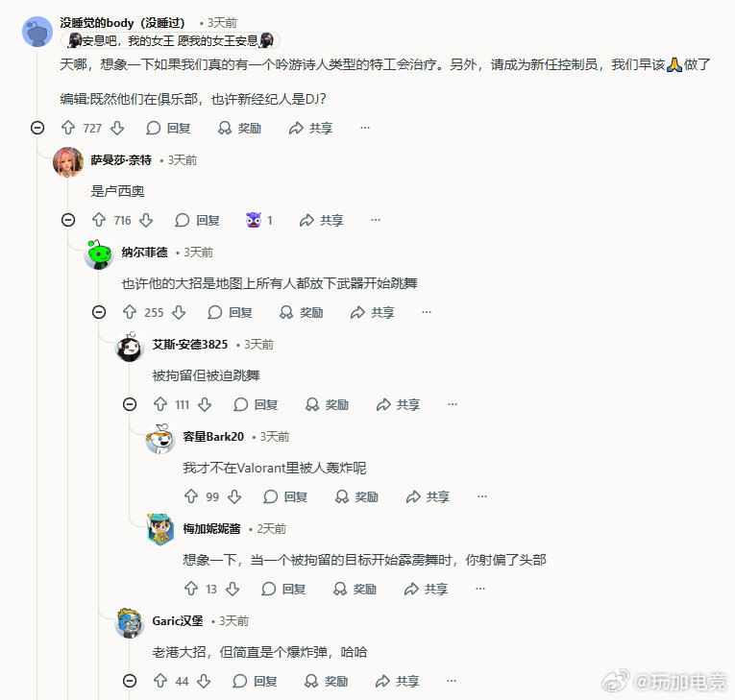Screen dimensions: 735x700
Task: Click the user flair 安息吧，我的女王
Action: click(171, 40)
